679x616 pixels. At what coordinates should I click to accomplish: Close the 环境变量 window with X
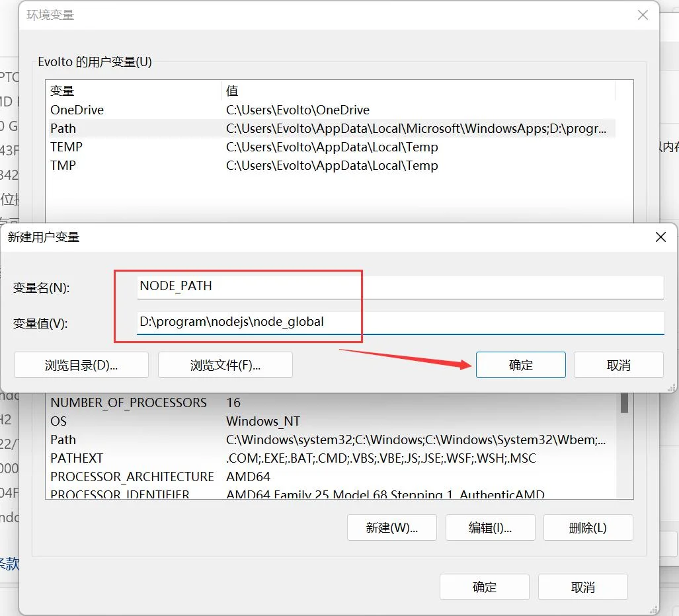click(x=642, y=15)
